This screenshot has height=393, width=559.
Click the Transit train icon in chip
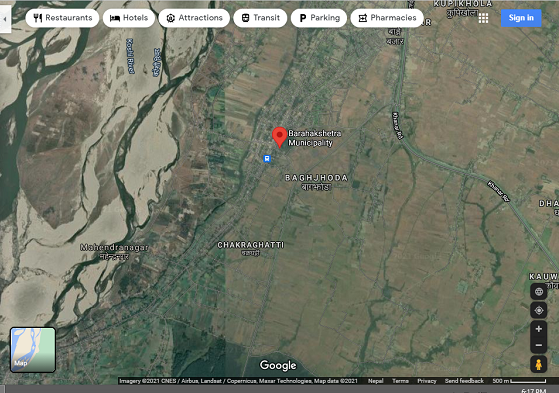pyautogui.click(x=245, y=18)
